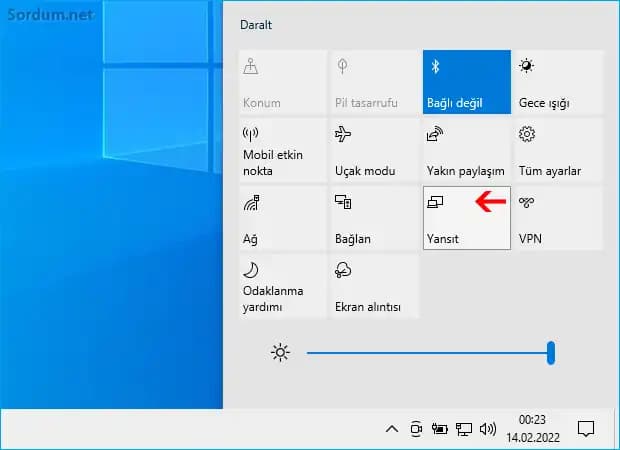Enable Uçak modu airplane mode
Screen dimensions: 620x450
point(375,150)
